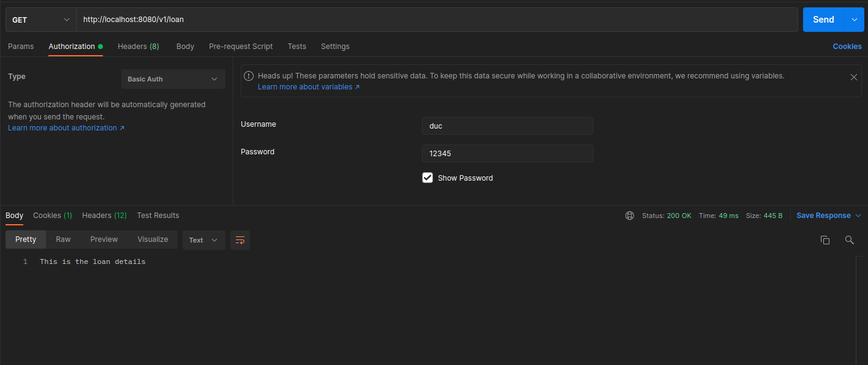The height and width of the screenshot is (365, 868).
Task: Open search in response with magnifier icon
Action: [849, 240]
